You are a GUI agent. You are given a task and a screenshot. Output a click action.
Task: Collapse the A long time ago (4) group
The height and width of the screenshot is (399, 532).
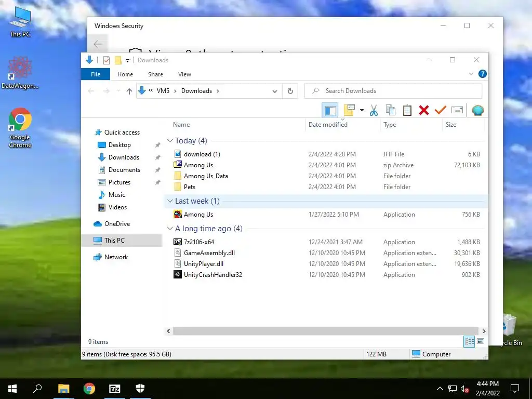tap(170, 229)
